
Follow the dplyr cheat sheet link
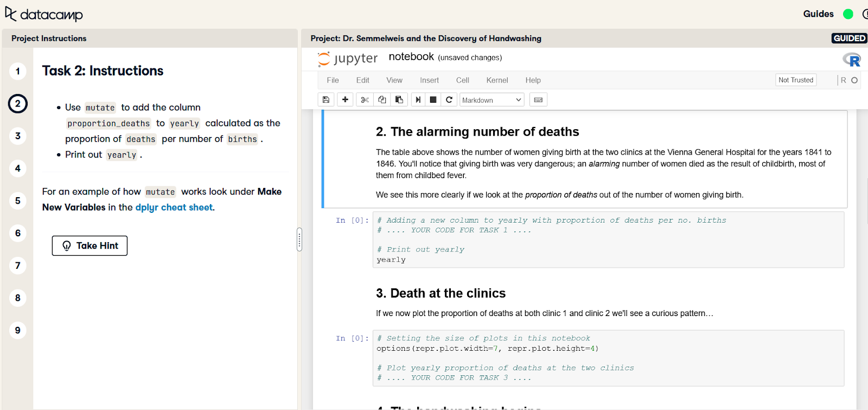click(x=174, y=207)
